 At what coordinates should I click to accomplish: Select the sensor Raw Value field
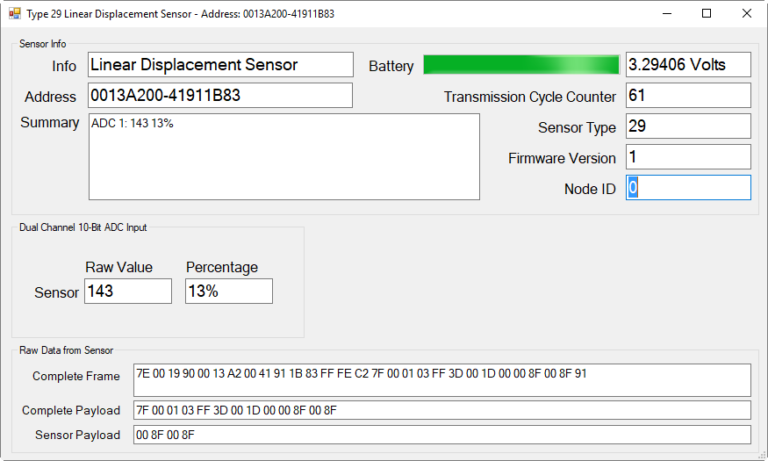[128, 291]
